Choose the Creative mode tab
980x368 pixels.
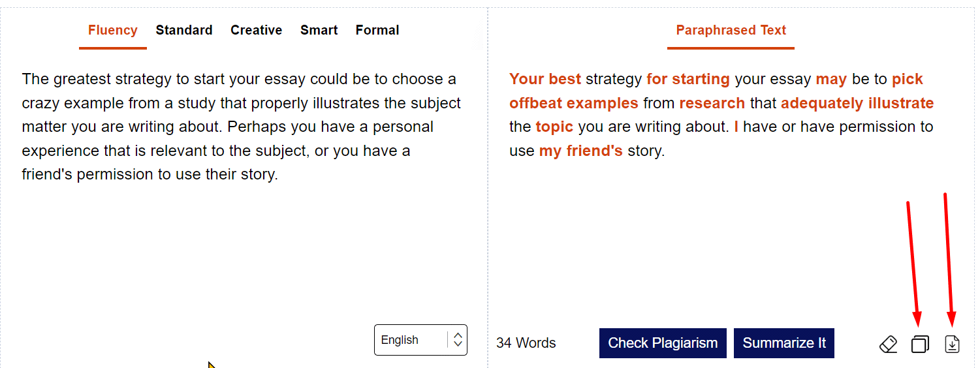click(256, 30)
